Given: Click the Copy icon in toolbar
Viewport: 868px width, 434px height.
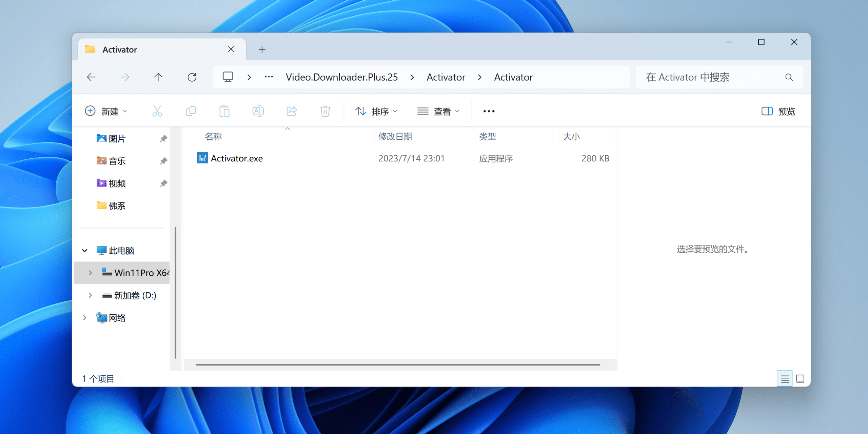Looking at the screenshot, I should point(191,111).
